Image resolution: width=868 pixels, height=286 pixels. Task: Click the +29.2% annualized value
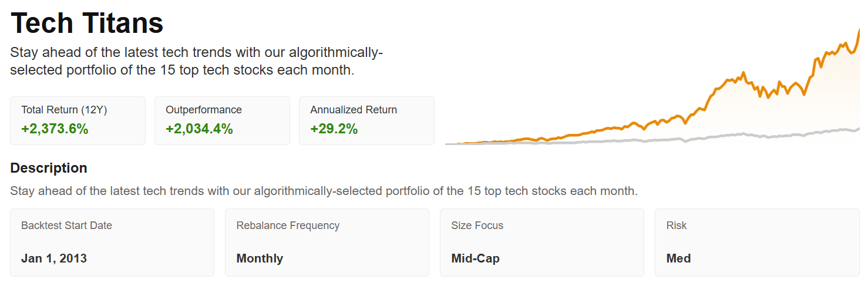point(334,129)
